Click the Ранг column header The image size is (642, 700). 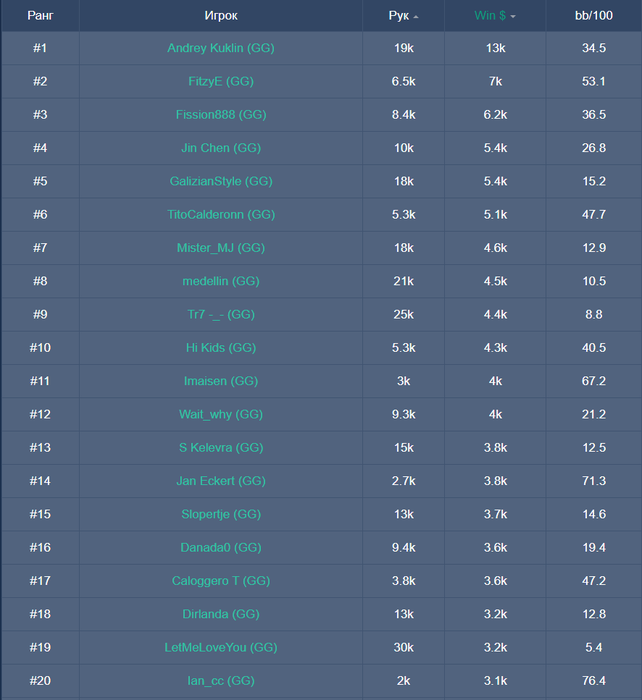[x=40, y=16]
